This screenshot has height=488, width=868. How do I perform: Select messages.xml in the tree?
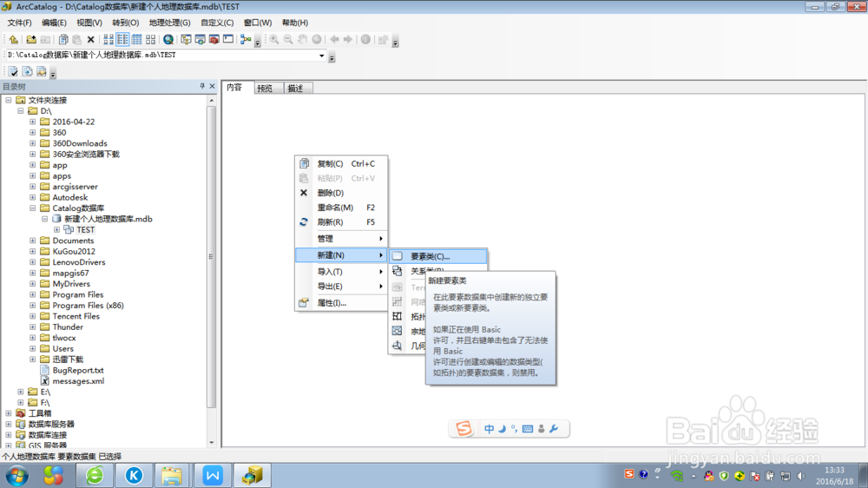click(78, 381)
